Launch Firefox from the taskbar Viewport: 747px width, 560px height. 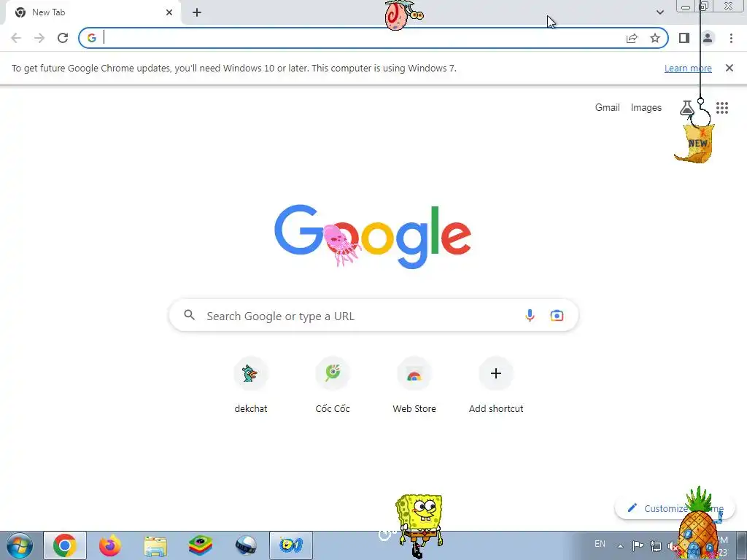[x=109, y=545]
